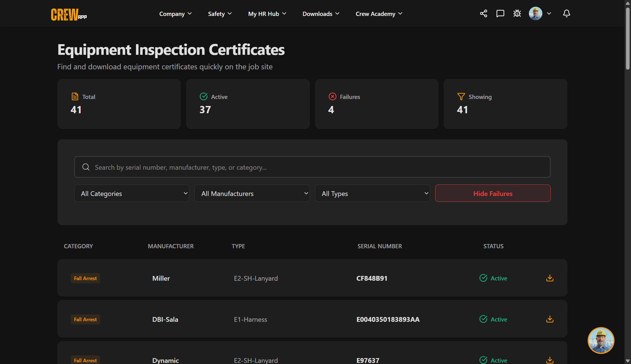Expand the chevron beside user avatar
This screenshot has height=364, width=631.
549,13
